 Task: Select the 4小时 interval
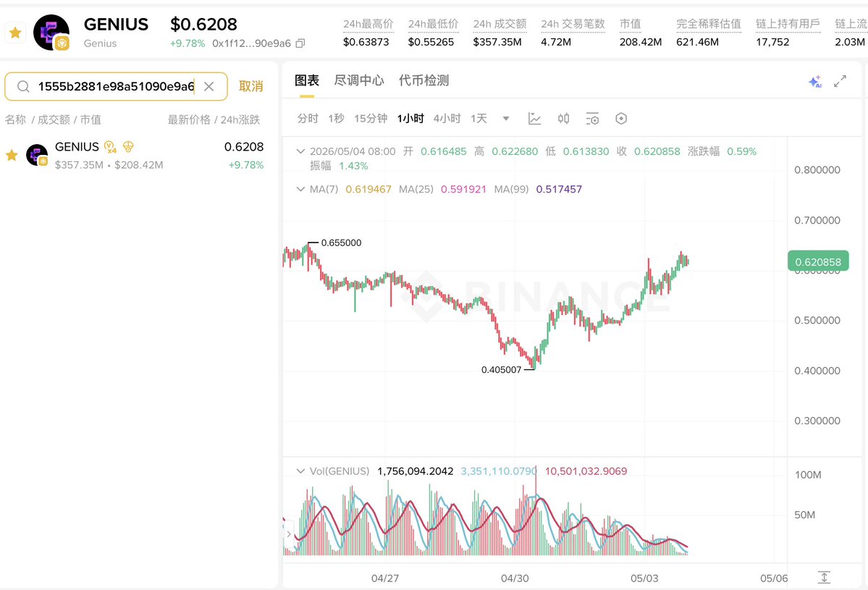coord(447,119)
